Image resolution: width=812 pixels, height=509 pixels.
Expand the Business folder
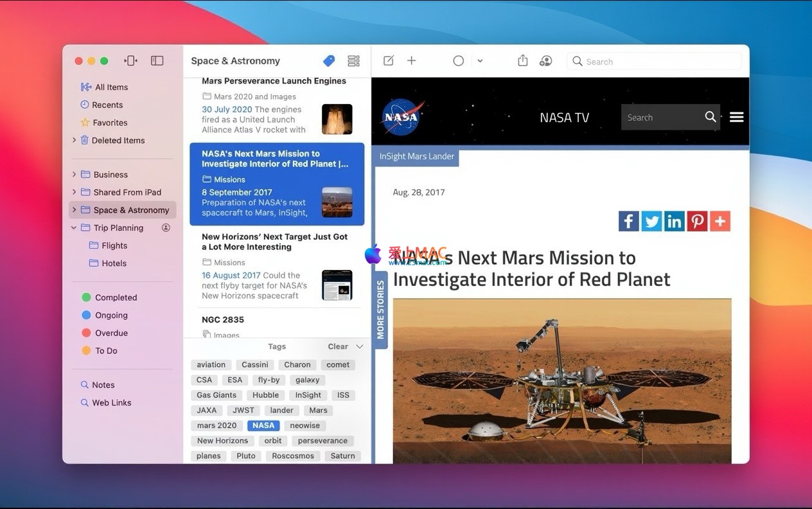click(x=74, y=174)
